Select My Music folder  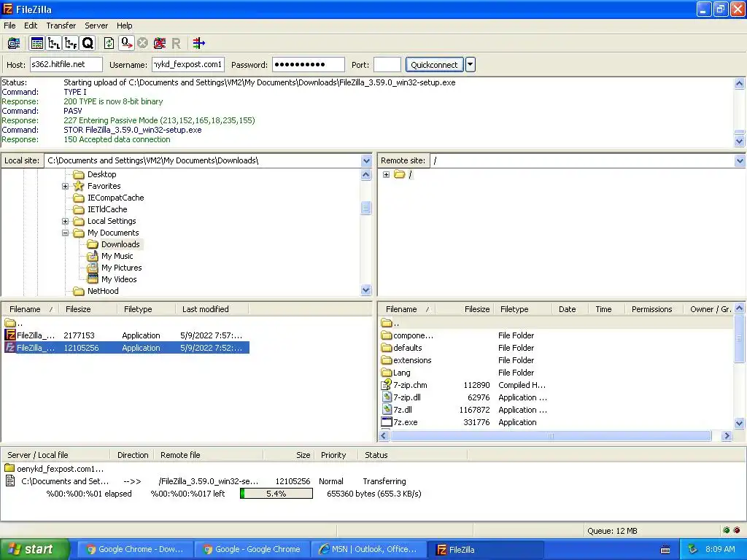[x=117, y=256]
